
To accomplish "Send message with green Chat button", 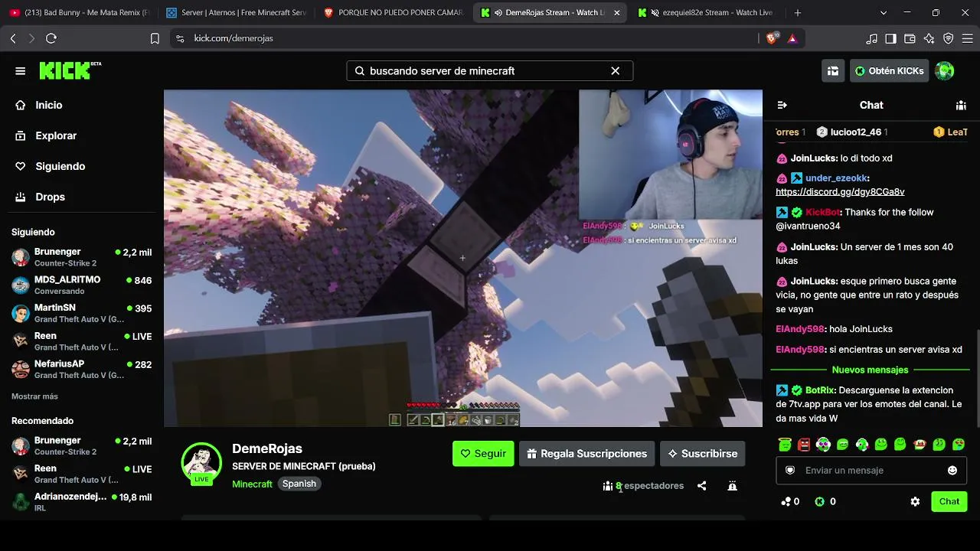I will point(949,501).
